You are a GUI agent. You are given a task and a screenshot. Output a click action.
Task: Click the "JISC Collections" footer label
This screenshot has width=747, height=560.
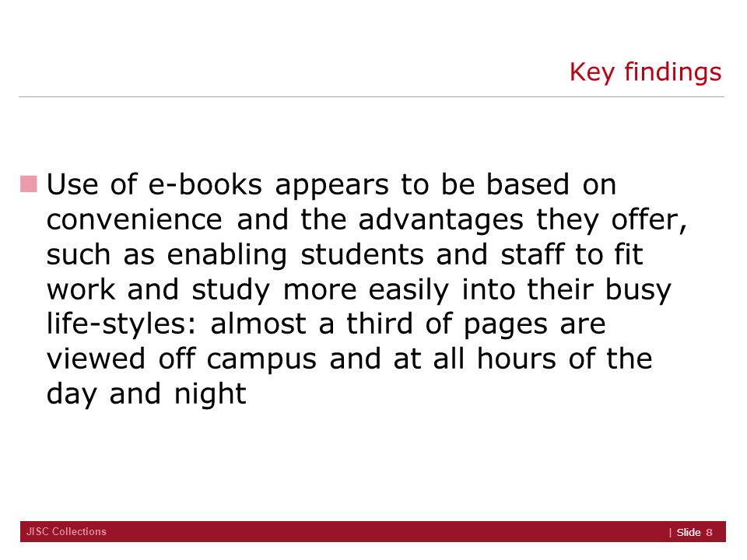pyautogui.click(x=66, y=531)
